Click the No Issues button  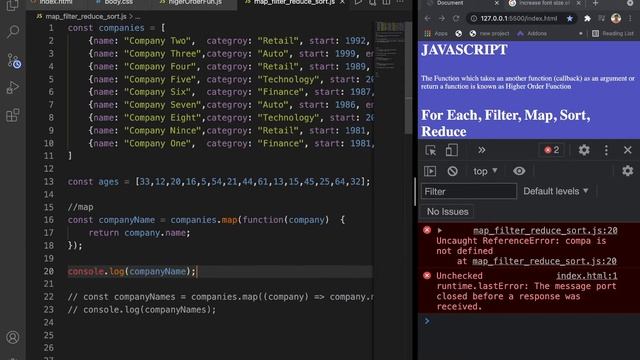[447, 212]
